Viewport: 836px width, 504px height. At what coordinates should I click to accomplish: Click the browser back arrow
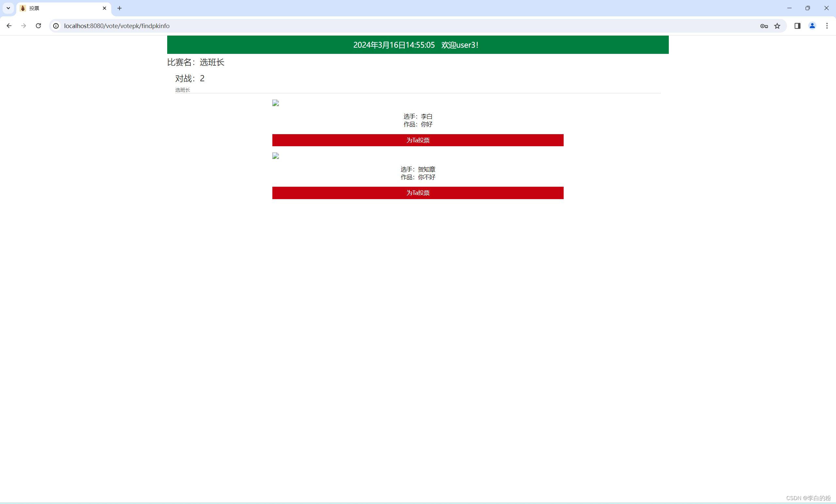pos(9,26)
